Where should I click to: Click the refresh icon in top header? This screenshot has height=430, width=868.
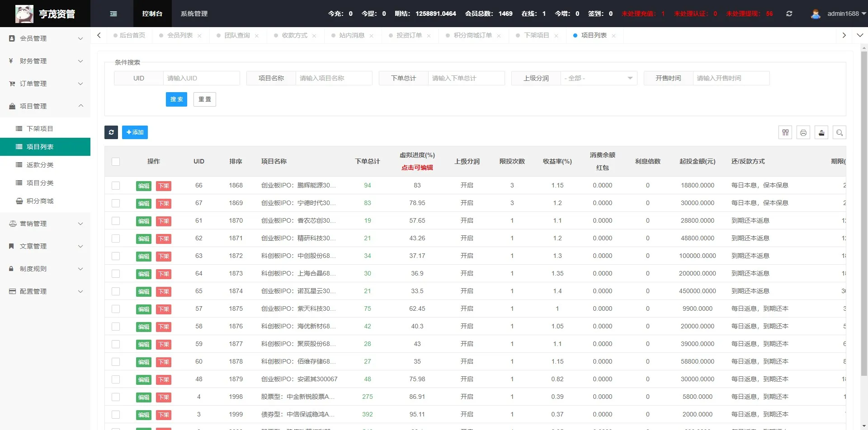pos(789,14)
